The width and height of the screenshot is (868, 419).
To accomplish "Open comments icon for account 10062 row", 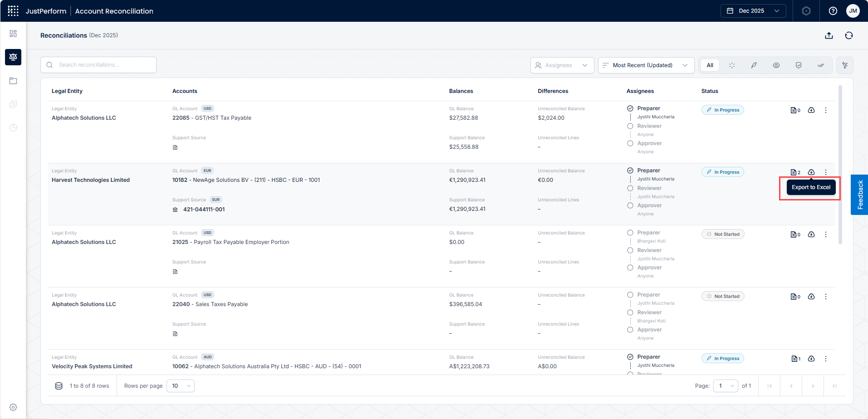I will point(795,359).
